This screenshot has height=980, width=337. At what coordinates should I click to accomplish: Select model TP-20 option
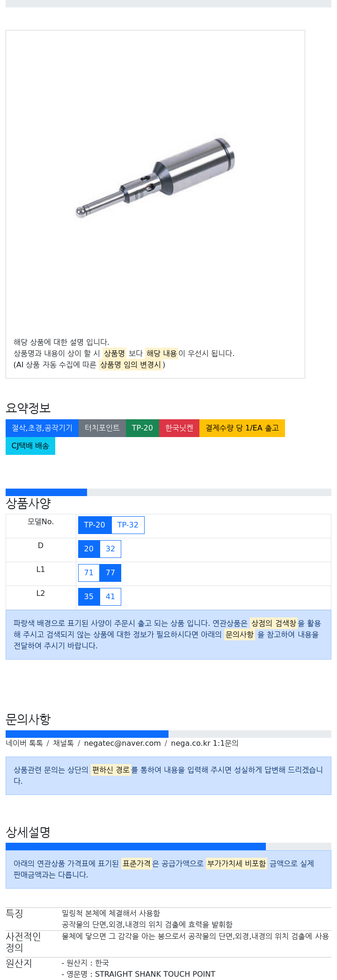(95, 525)
